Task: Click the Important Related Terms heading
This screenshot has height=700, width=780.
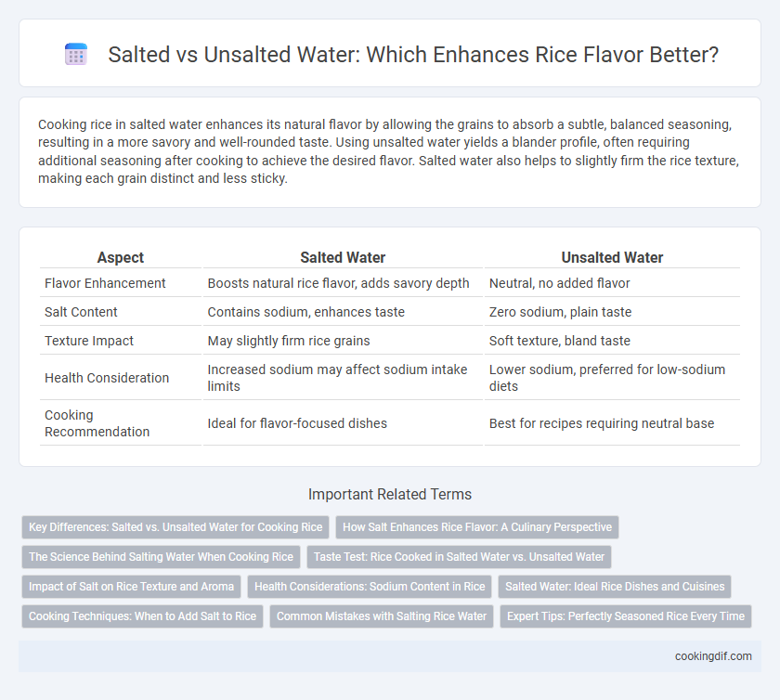Action: (390, 494)
